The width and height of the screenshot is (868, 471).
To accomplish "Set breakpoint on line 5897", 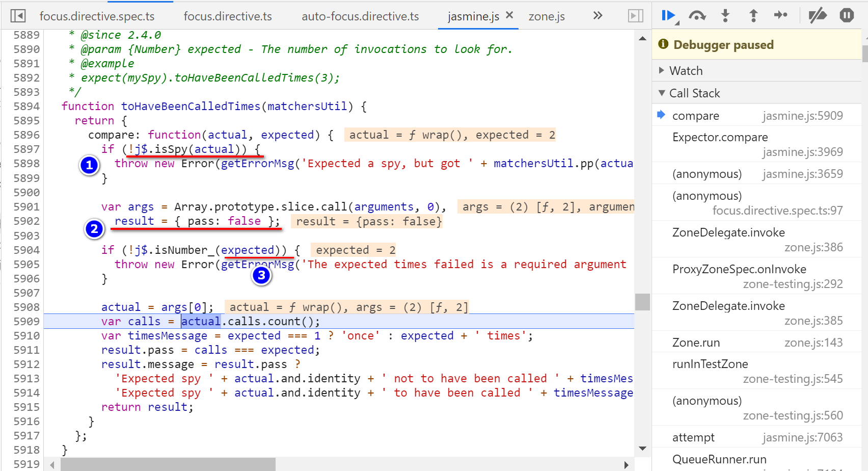I will click(26, 149).
